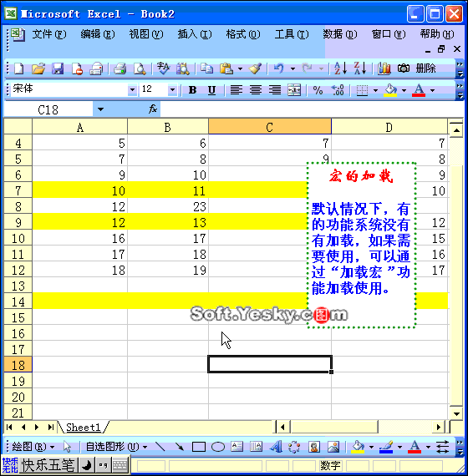Open the Name Box dropdown arrow
Viewport: 468px width, 476px height.
pos(100,109)
